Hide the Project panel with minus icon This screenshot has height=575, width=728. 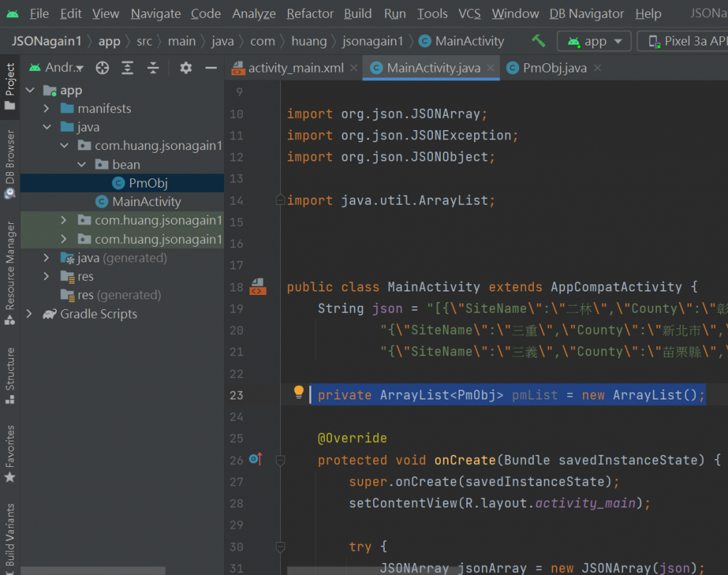click(210, 68)
